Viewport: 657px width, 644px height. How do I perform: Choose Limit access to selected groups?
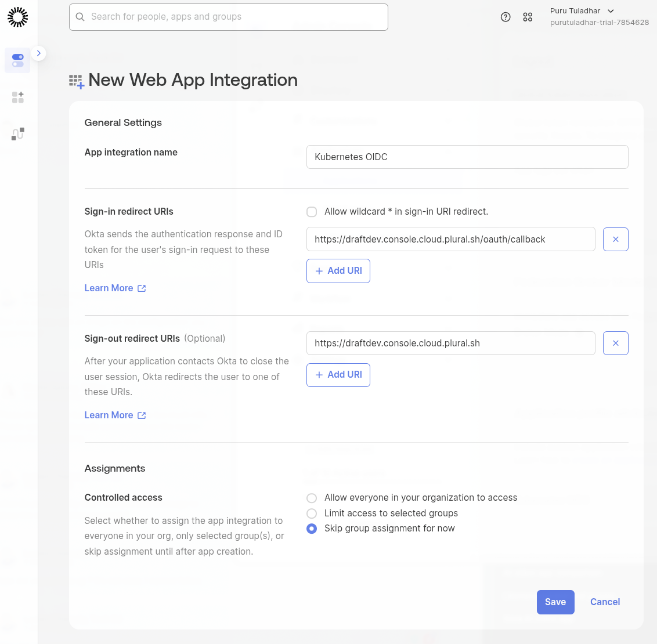coord(312,513)
